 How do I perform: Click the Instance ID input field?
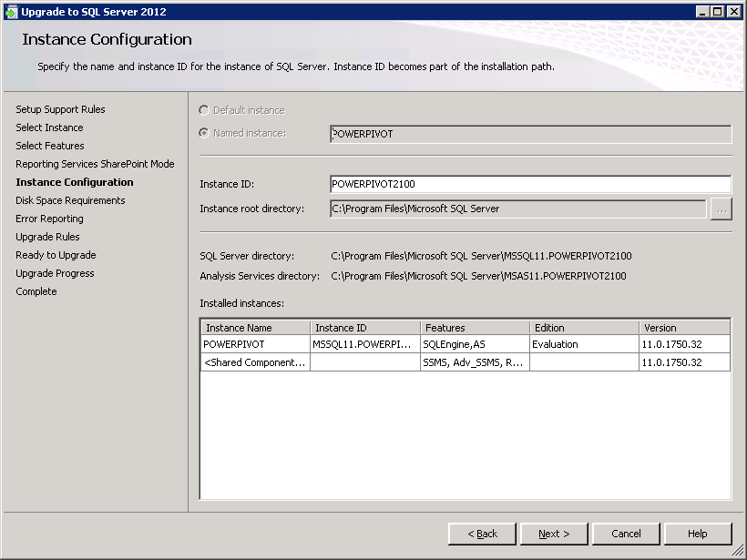[x=530, y=184]
